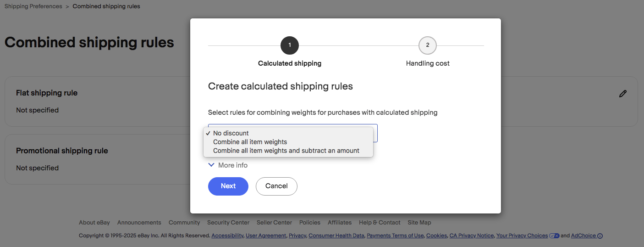Open Help & Contact page
This screenshot has width=644, height=247.
380,223
